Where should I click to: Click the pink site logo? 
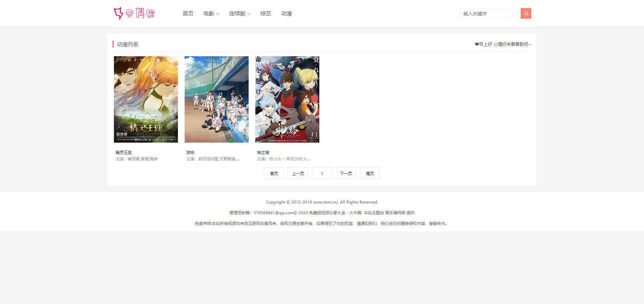coord(134,13)
